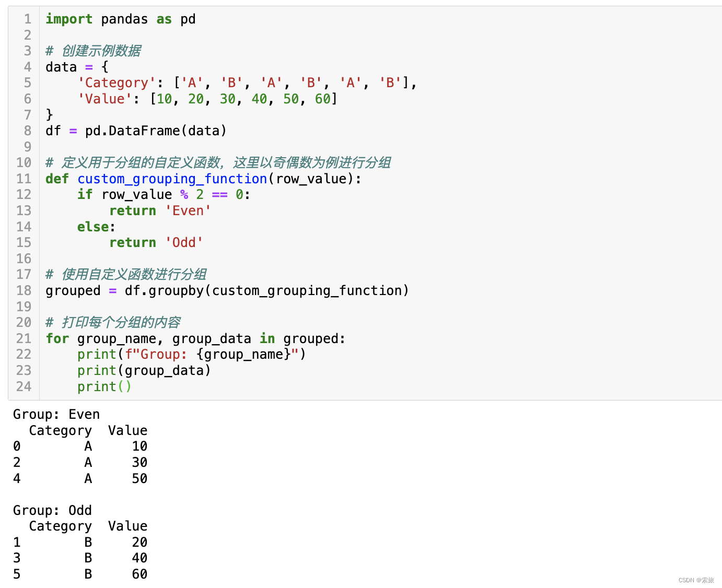Click the 'Category' list line in code
The image size is (722, 588).
[247, 83]
